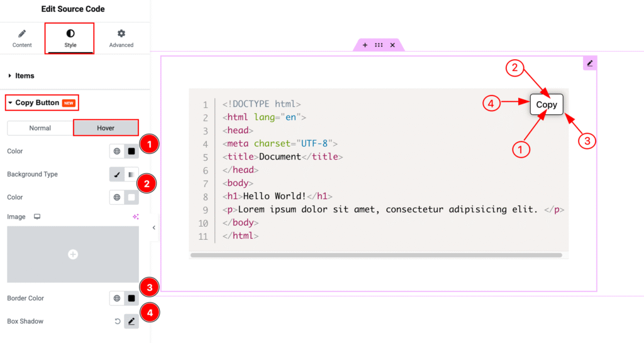Edit Box Shadow with pencil icon
The height and width of the screenshot is (343, 644).
[131, 321]
